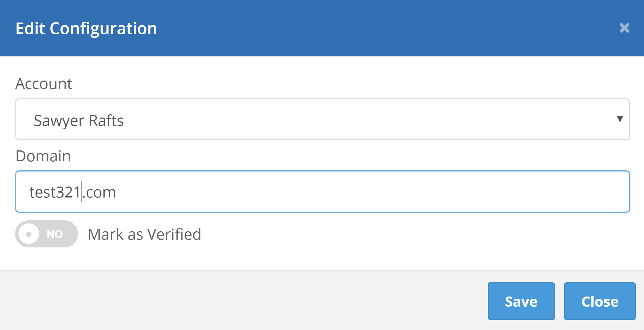Click the Mark as Verified label
Viewport: 644px width, 330px height.
point(144,234)
